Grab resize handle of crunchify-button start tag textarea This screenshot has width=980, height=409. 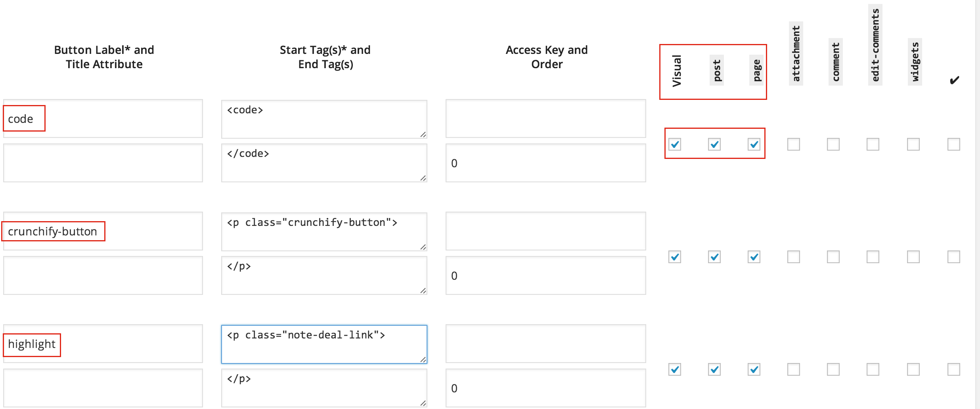coord(423,247)
